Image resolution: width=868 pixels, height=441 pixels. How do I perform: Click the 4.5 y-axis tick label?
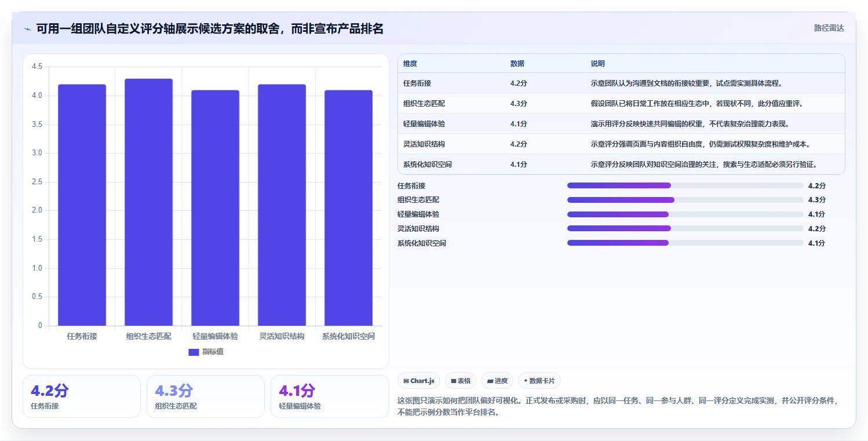[37, 67]
